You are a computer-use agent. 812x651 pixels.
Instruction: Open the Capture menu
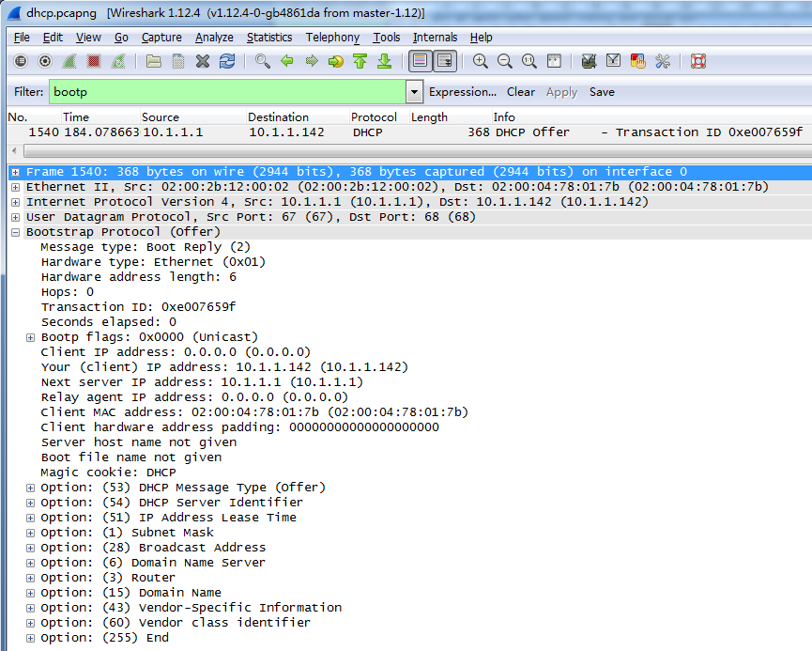click(161, 38)
